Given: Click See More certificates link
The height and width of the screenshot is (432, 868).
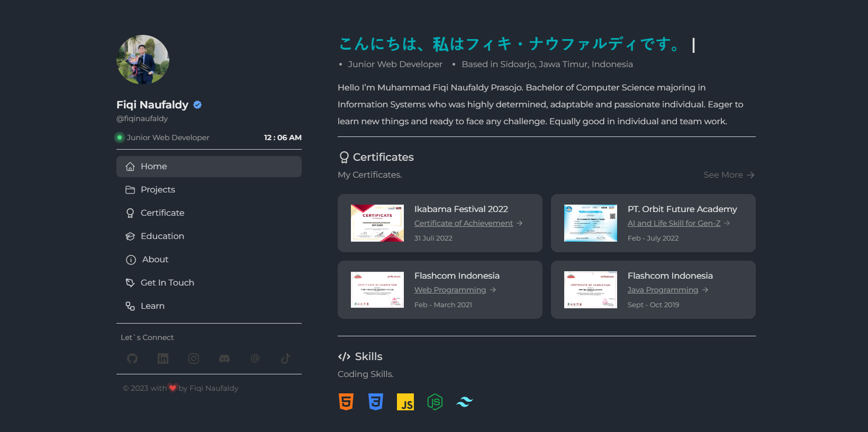Looking at the screenshot, I should tap(729, 175).
